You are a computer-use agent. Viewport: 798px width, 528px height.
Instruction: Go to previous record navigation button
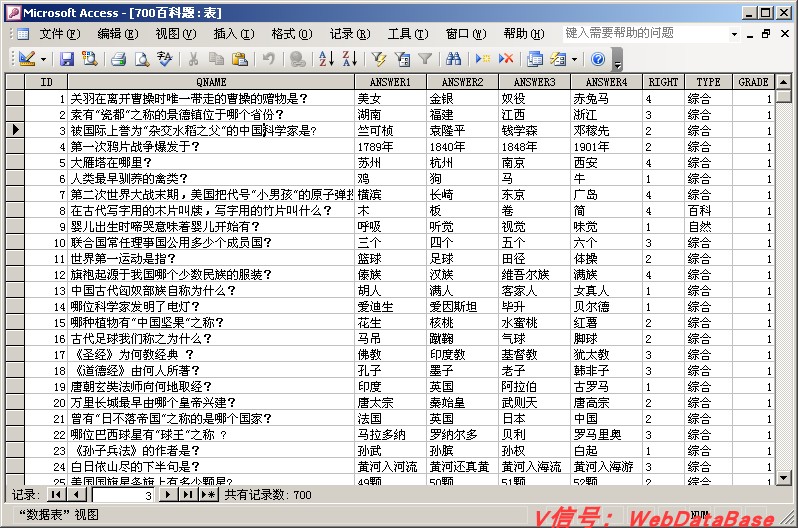(76, 494)
